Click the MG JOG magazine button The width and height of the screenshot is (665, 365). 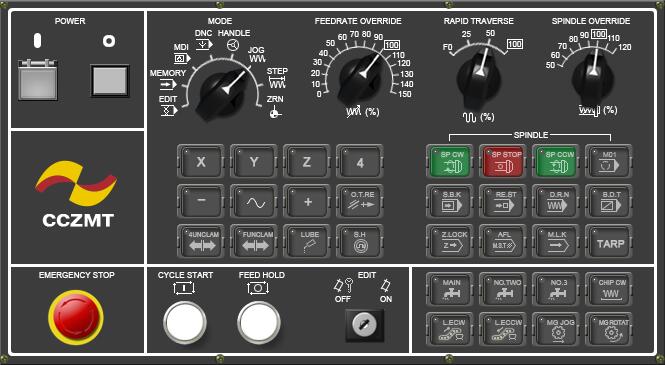tap(556, 329)
